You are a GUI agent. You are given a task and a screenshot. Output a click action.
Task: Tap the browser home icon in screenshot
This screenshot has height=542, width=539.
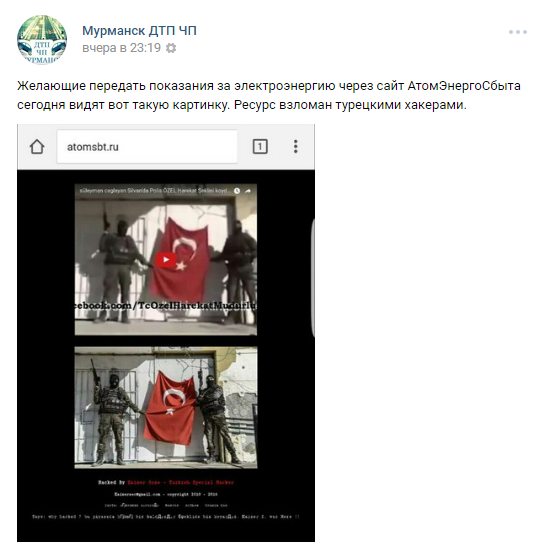pos(37,147)
